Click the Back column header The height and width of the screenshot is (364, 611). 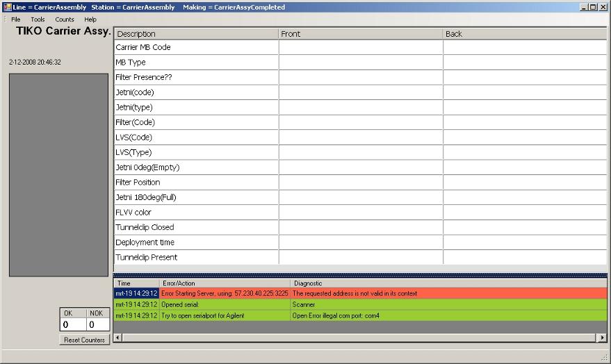coord(525,34)
